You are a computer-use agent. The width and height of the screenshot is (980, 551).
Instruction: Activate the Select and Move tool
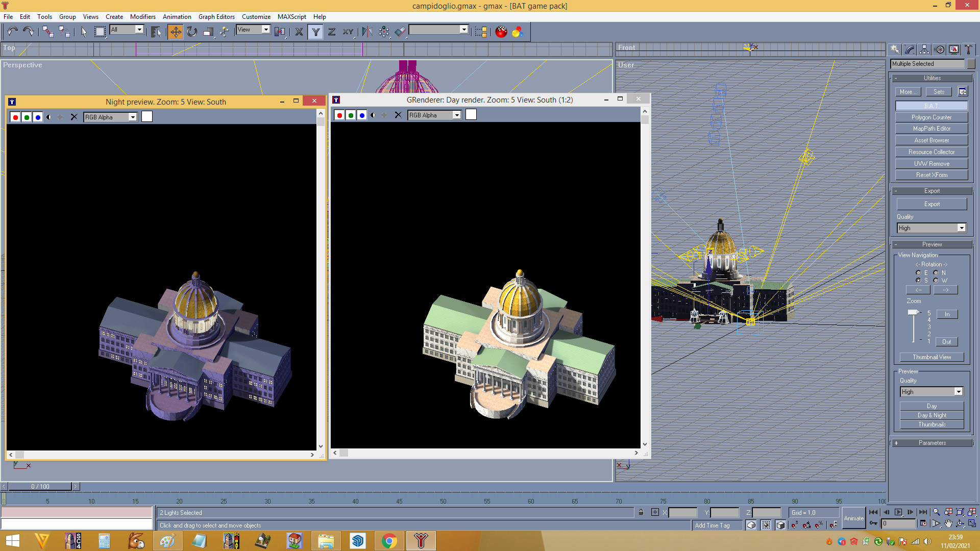point(175,32)
